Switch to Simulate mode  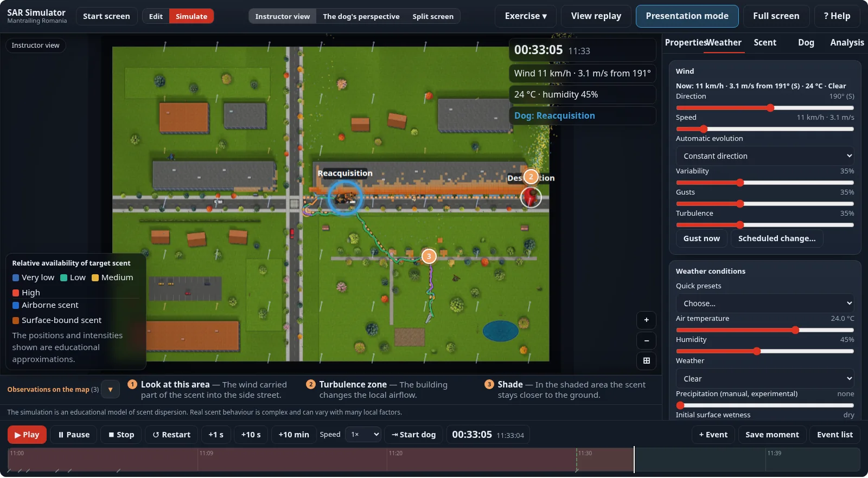tap(192, 16)
